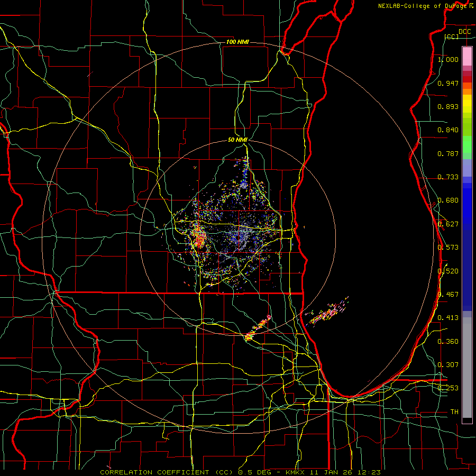Image resolution: width=476 pixels, height=476 pixels.
Task: Click the 0.360 scale value
Action: pos(448,342)
